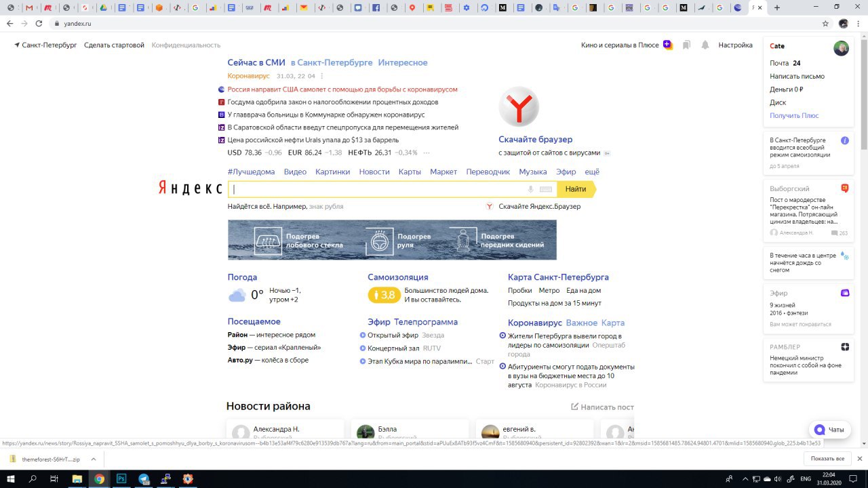Click the Yandex Browser red Y logo
The width and height of the screenshot is (868, 488).
click(519, 106)
